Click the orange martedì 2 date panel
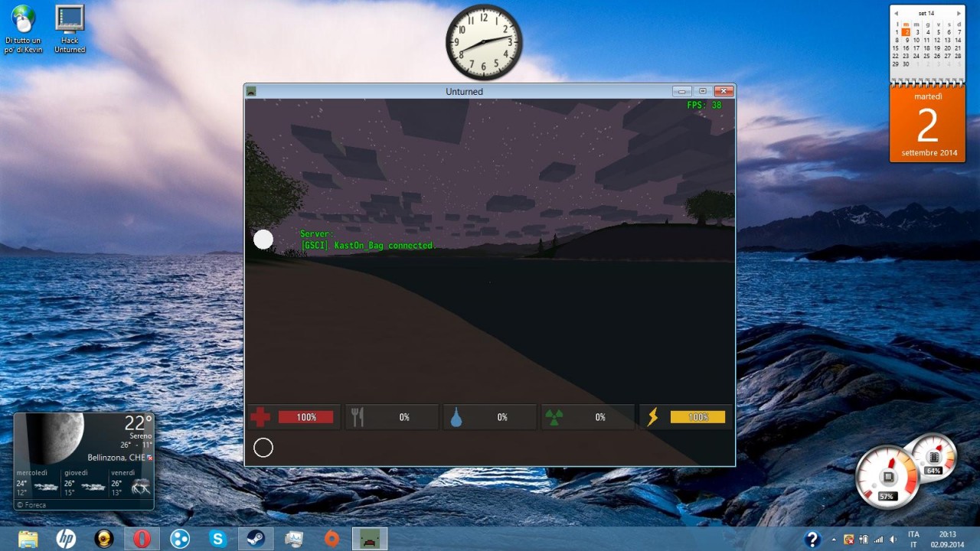This screenshot has width=980, height=551. [x=929, y=123]
